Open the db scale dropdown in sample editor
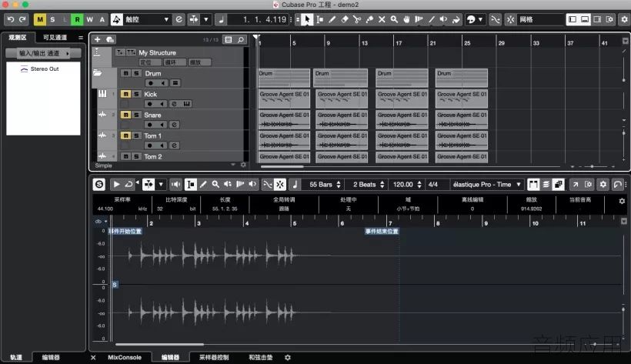 click(x=101, y=221)
